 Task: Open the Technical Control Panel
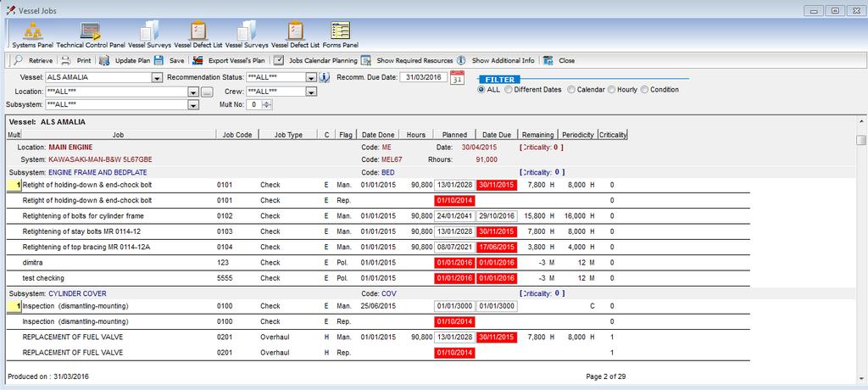pyautogui.click(x=90, y=35)
